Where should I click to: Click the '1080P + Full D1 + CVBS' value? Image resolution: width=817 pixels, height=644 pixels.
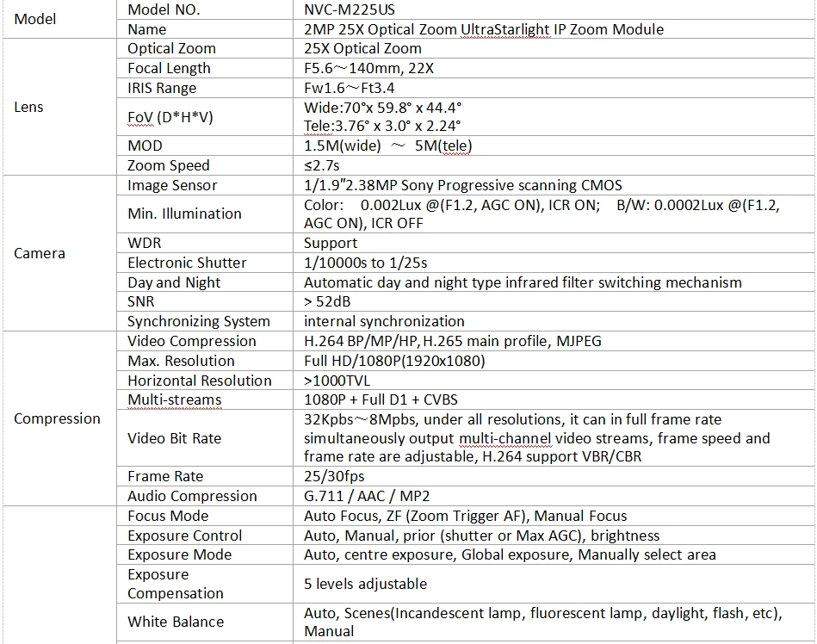(x=381, y=400)
